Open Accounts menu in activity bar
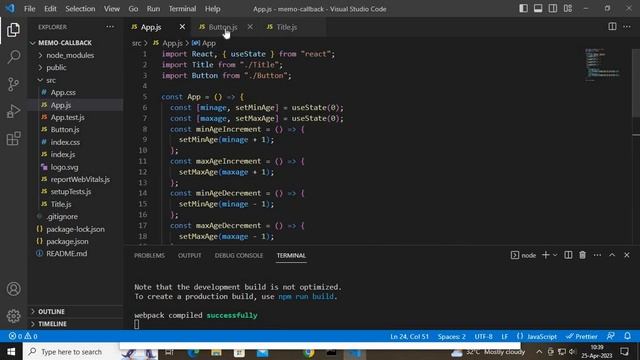640x360 pixels. click(13, 289)
